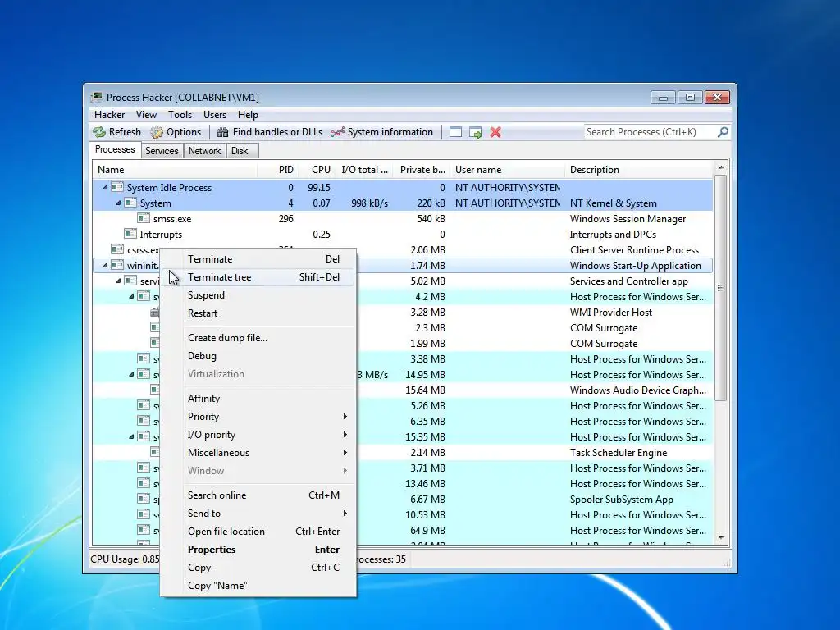Click the Refresh toolbar icon
The width and height of the screenshot is (840, 630).
(x=99, y=132)
